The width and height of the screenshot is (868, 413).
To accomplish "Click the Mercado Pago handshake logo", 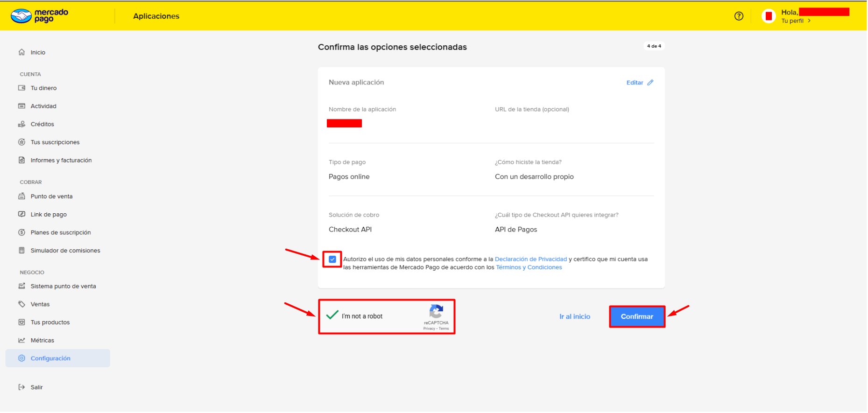I will click(21, 16).
